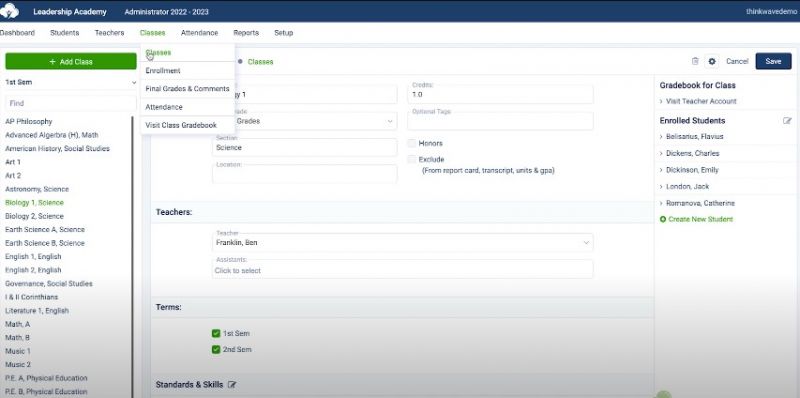This screenshot has width=800, height=398.
Task: Select Earth Science B, Science class
Action: pos(45,243)
